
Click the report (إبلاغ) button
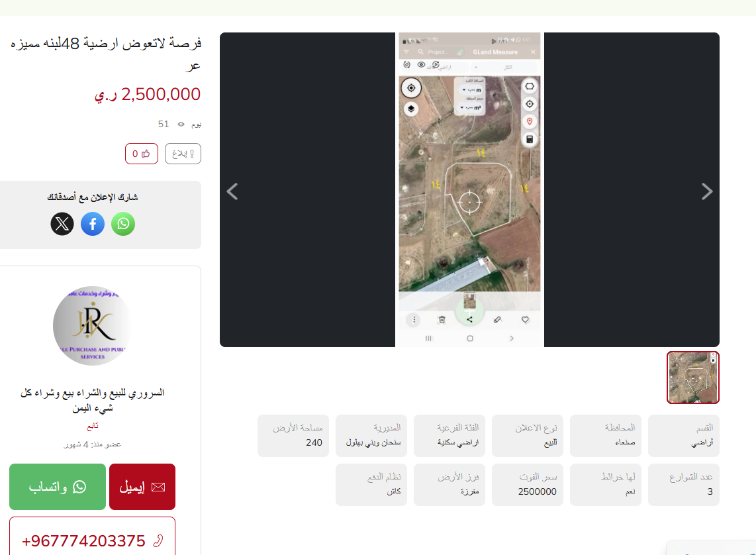(x=183, y=154)
